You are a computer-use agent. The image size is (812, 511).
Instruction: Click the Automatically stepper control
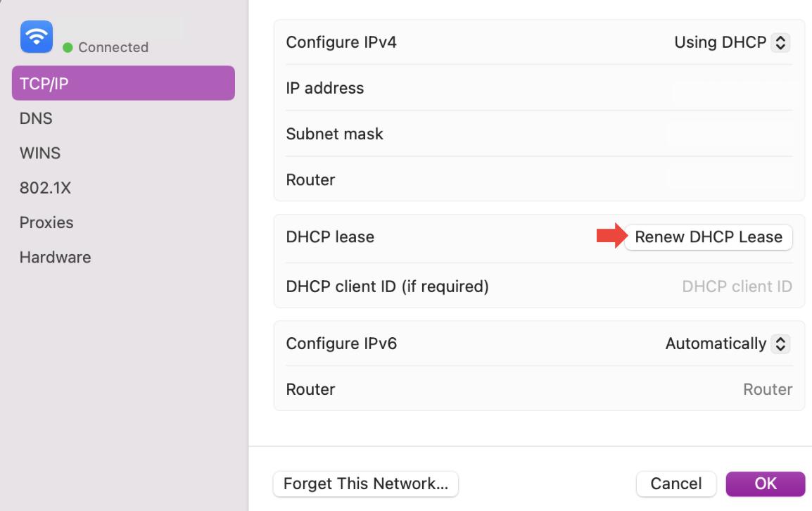[780, 343]
